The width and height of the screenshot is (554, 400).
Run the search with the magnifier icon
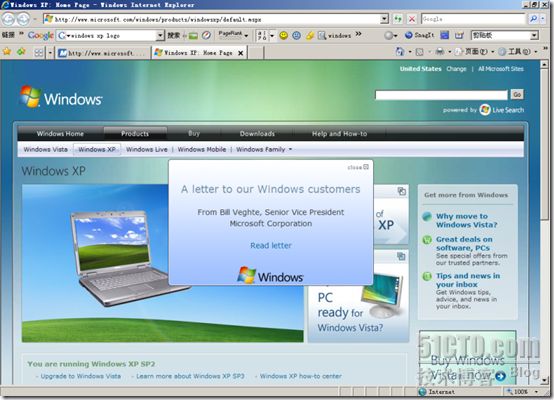(x=533, y=19)
